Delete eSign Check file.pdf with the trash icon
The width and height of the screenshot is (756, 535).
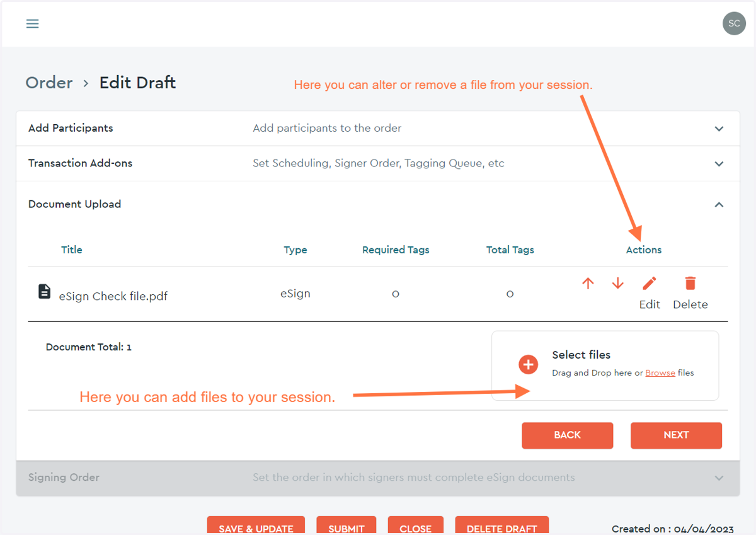pyautogui.click(x=690, y=283)
